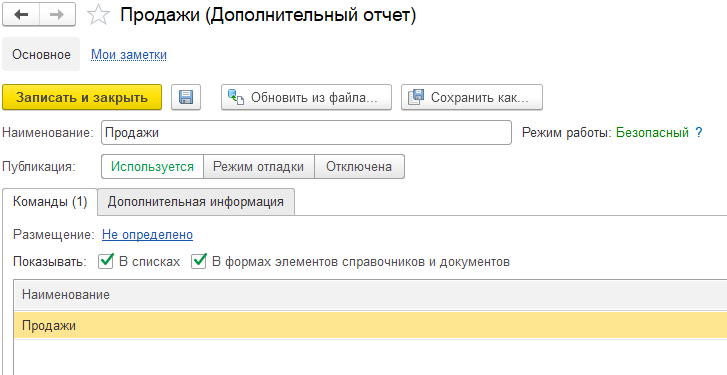Image resolution: width=727 pixels, height=375 pixels.
Task: Click the Записать и закрыть button
Action: [x=82, y=97]
